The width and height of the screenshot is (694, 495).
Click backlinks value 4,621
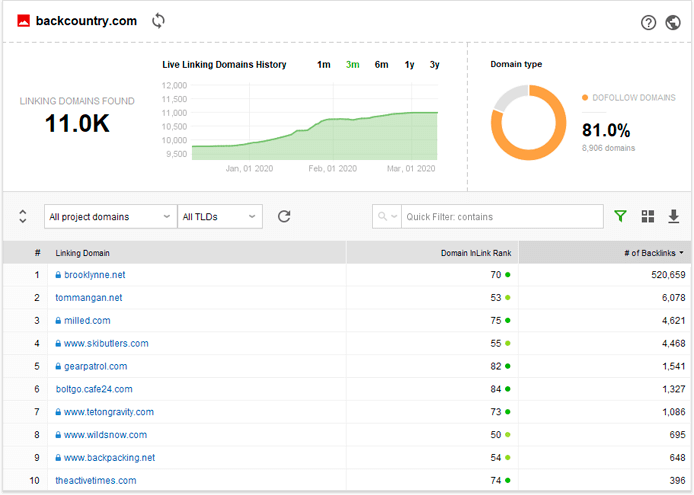[673, 321]
